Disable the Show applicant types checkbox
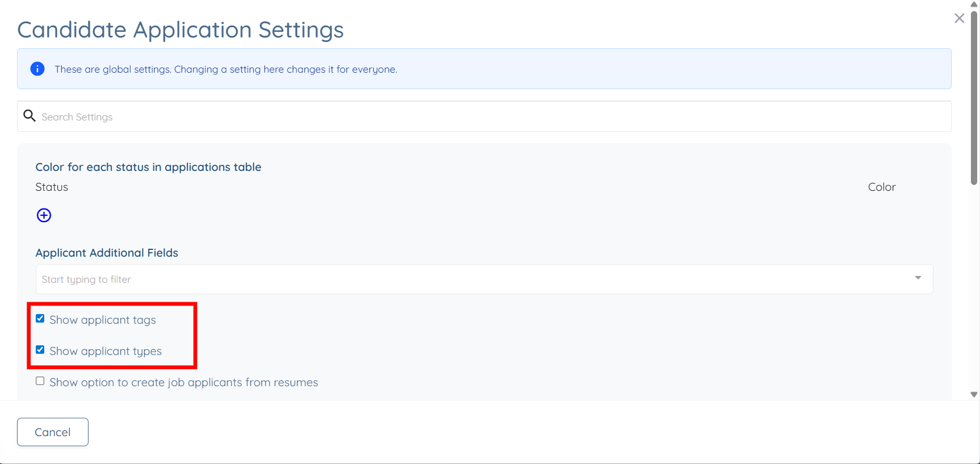This screenshot has height=464, width=980. [40, 350]
